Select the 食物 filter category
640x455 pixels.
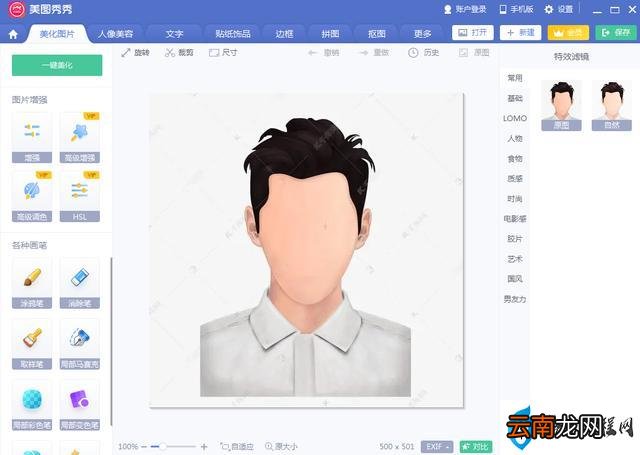515,159
